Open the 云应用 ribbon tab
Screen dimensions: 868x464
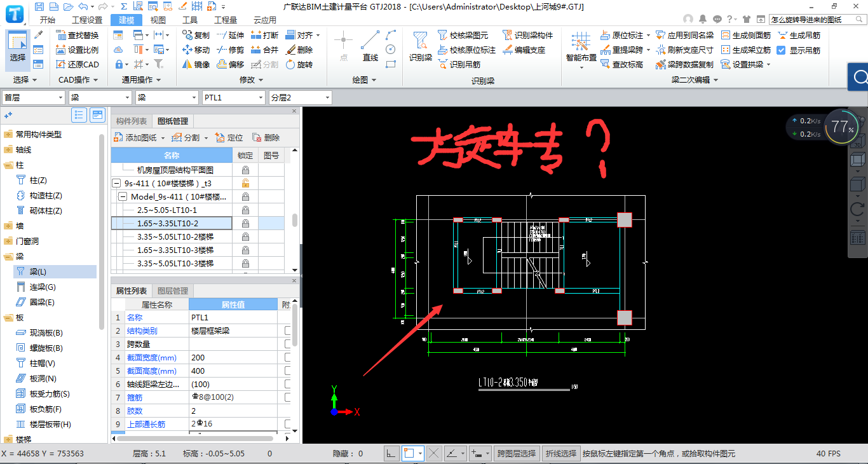265,20
